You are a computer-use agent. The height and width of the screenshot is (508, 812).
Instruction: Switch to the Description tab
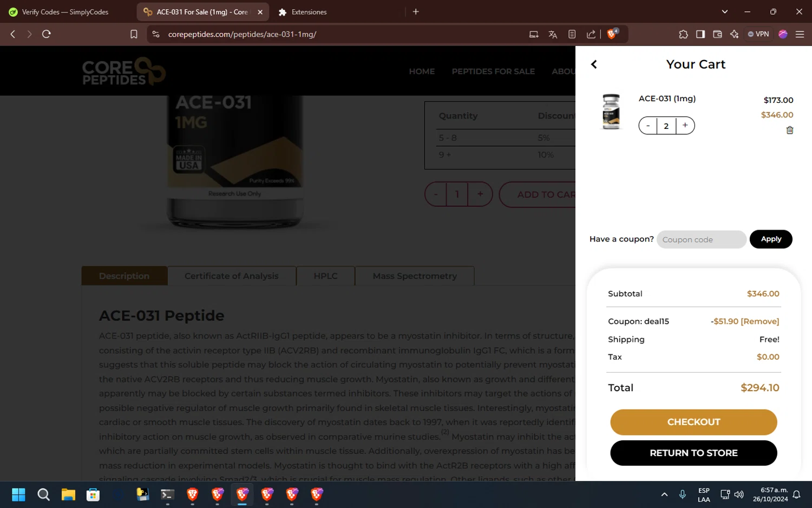[x=124, y=276]
